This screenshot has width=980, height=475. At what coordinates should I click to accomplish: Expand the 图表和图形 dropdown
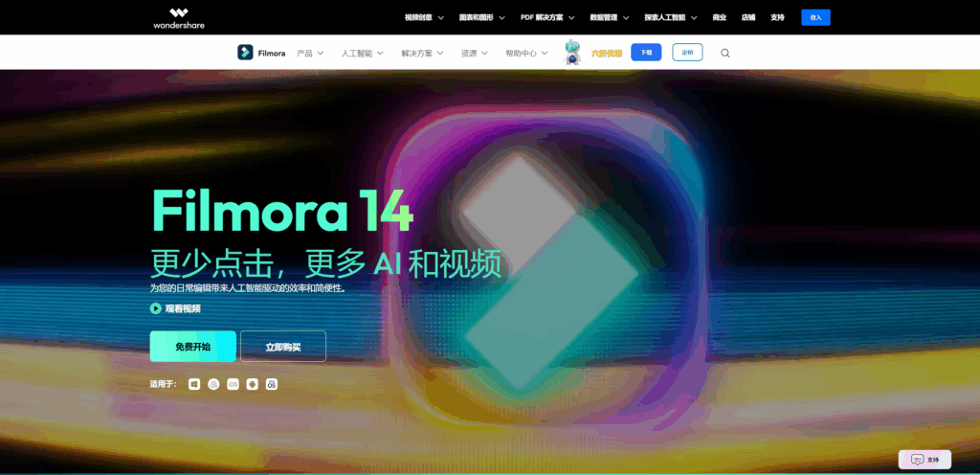point(482,17)
